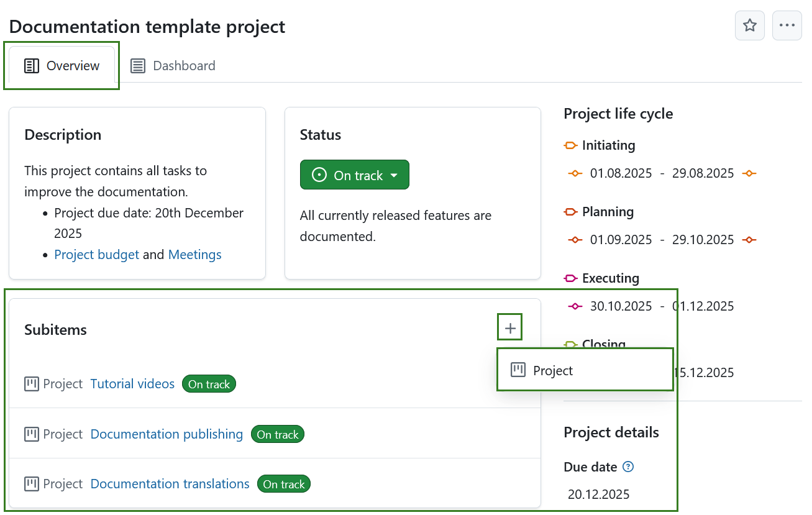Click the Executing phase icon
The height and width of the screenshot is (515, 812).
click(x=570, y=278)
